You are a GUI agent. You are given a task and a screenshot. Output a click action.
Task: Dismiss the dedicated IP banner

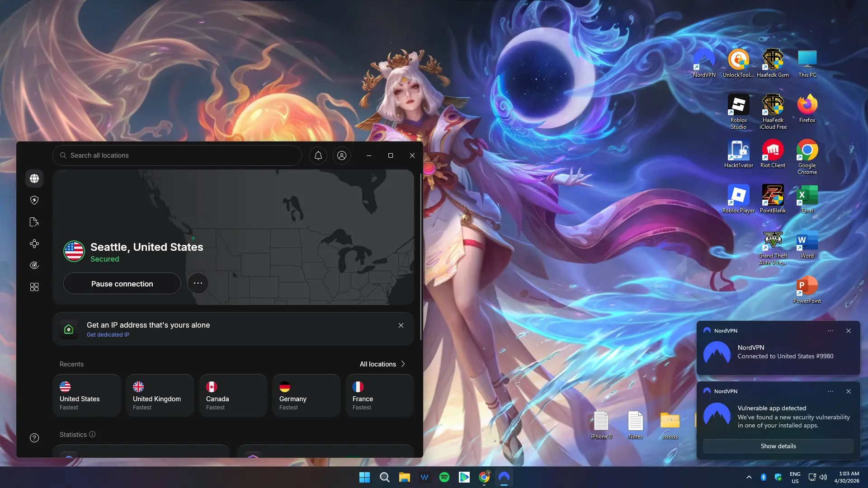click(401, 325)
